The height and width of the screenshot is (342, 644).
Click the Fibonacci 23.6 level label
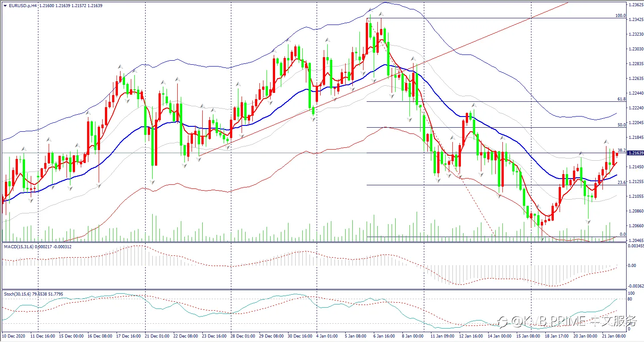point(622,183)
